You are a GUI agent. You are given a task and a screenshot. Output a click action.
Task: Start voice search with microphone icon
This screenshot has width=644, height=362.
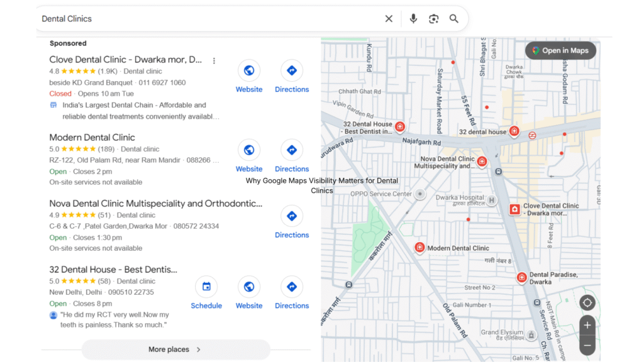(x=413, y=19)
